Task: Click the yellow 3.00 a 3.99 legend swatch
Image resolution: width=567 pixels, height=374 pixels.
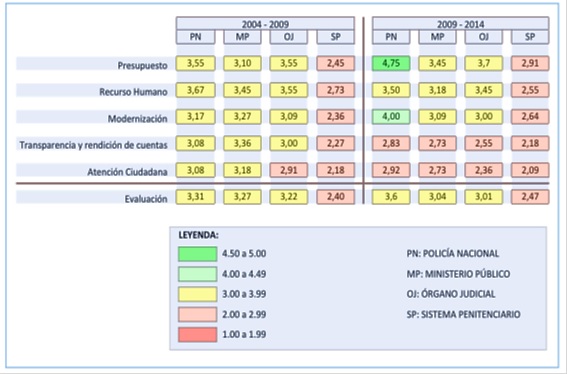Action: coord(197,294)
